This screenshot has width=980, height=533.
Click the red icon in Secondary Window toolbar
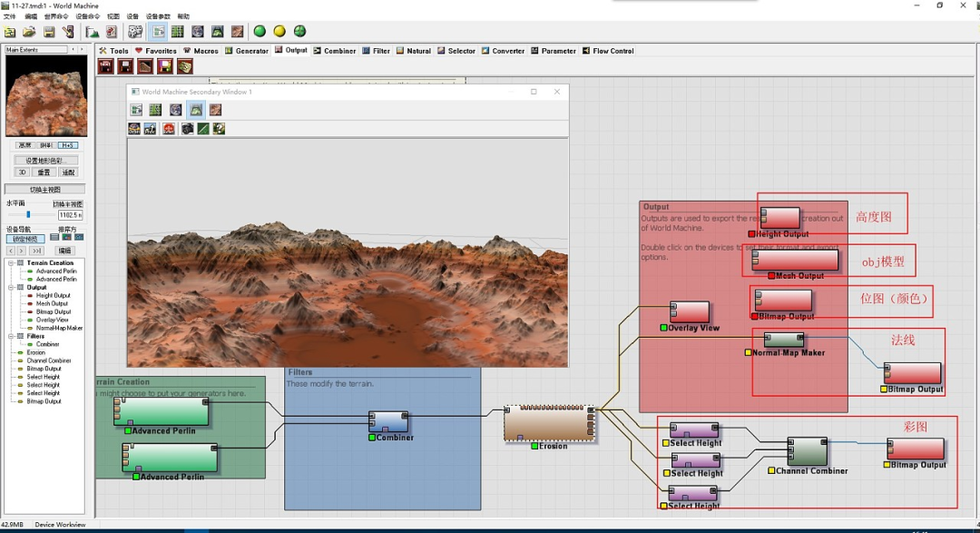point(169,129)
